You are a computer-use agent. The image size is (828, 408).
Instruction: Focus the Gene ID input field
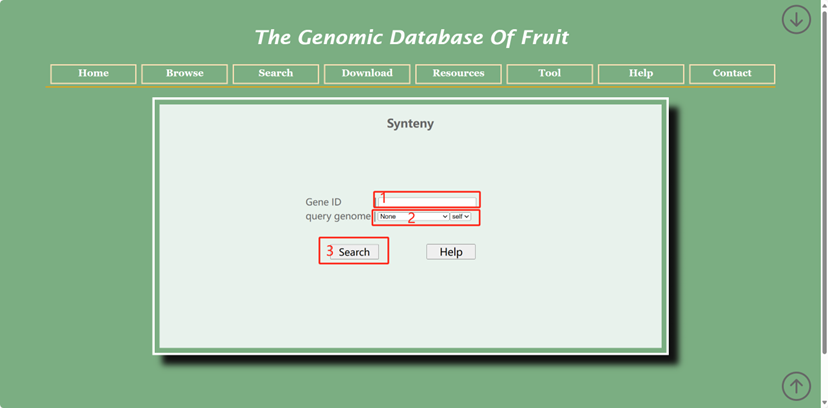[x=427, y=202]
